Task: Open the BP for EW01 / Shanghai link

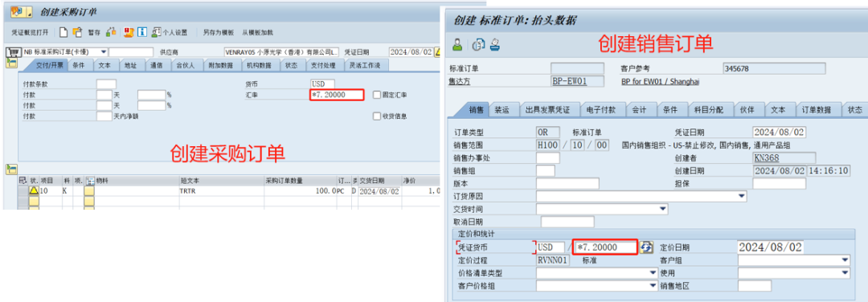Action: (661, 81)
